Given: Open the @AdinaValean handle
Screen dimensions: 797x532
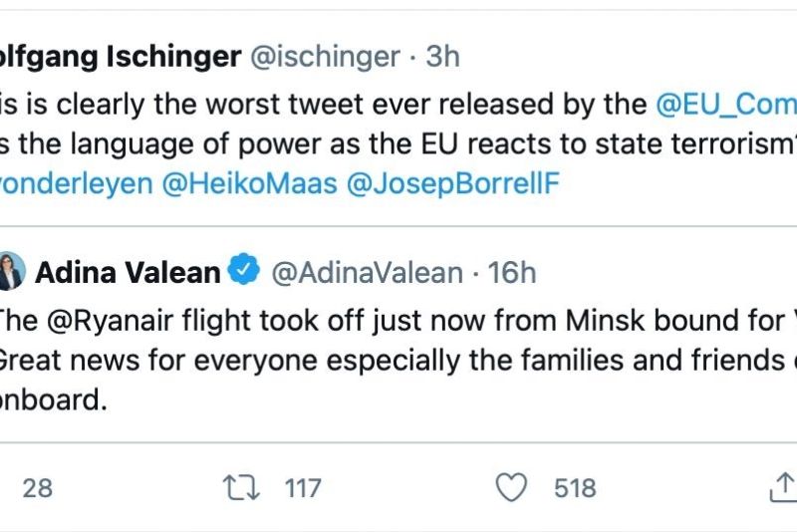Looking at the screenshot, I should pyautogui.click(x=367, y=273).
